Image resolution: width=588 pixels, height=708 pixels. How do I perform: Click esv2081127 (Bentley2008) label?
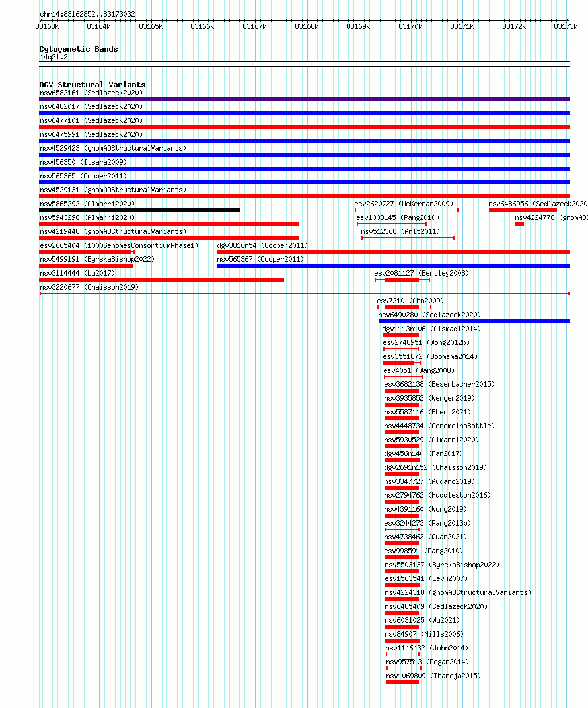(x=422, y=273)
